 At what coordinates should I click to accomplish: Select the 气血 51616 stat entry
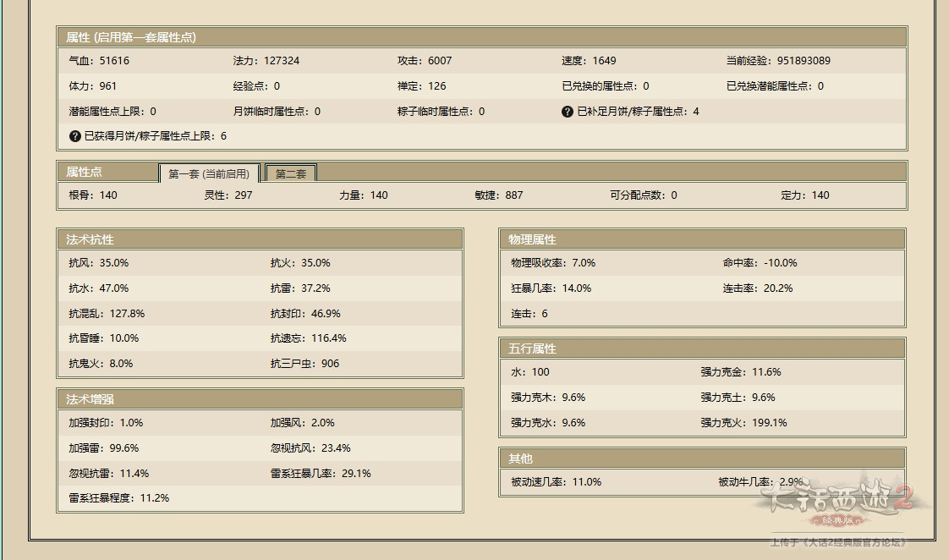tap(99, 61)
